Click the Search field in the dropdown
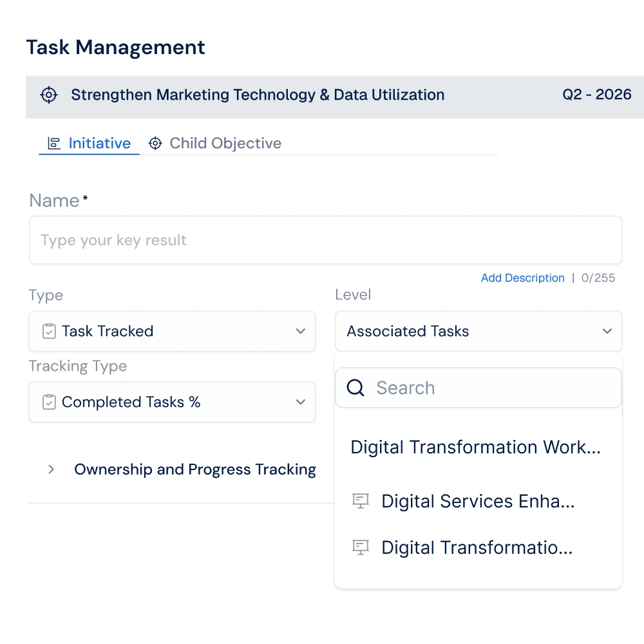Viewport: 644px width, 644px height. click(x=478, y=388)
